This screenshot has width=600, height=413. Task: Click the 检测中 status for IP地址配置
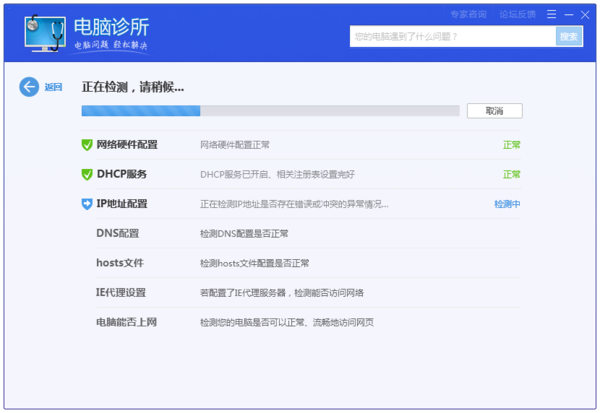(507, 204)
